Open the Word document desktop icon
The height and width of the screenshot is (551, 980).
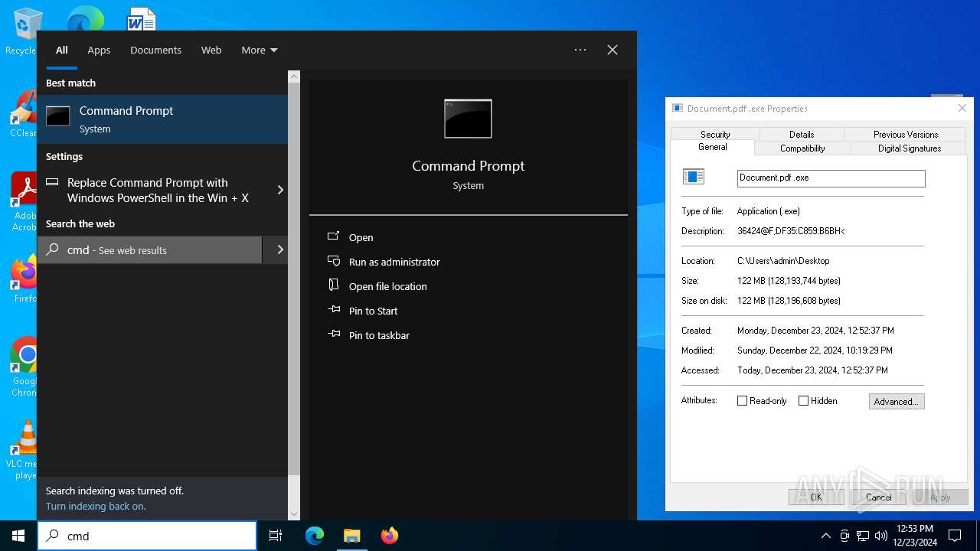(142, 18)
